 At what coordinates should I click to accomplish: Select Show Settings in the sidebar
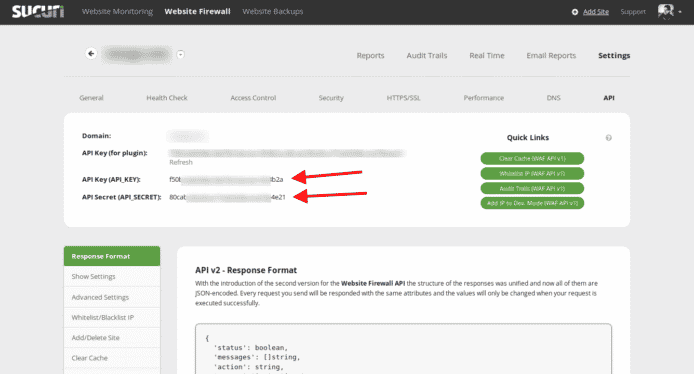[112, 277]
